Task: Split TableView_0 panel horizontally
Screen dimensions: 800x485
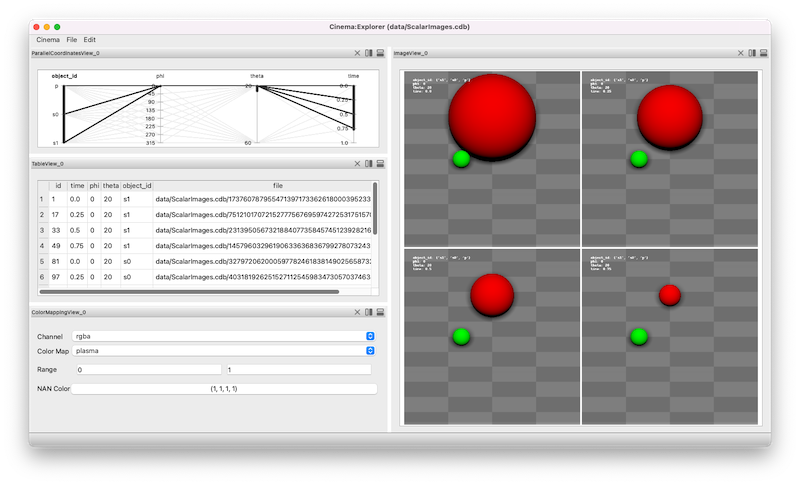Action: coord(380,164)
